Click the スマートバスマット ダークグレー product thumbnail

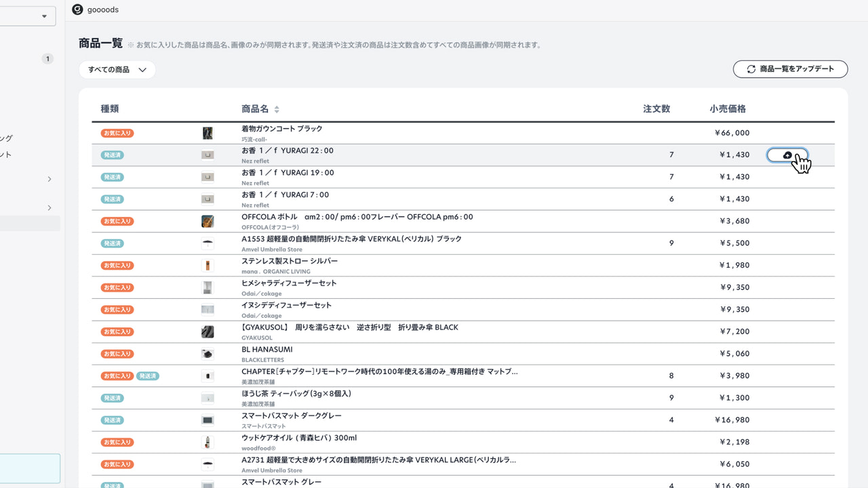pyautogui.click(x=207, y=420)
